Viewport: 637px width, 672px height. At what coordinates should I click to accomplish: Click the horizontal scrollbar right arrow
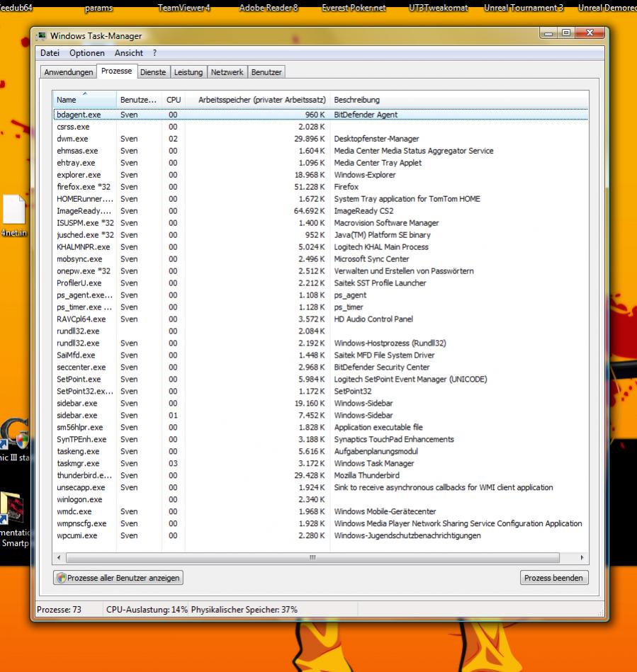582,557
